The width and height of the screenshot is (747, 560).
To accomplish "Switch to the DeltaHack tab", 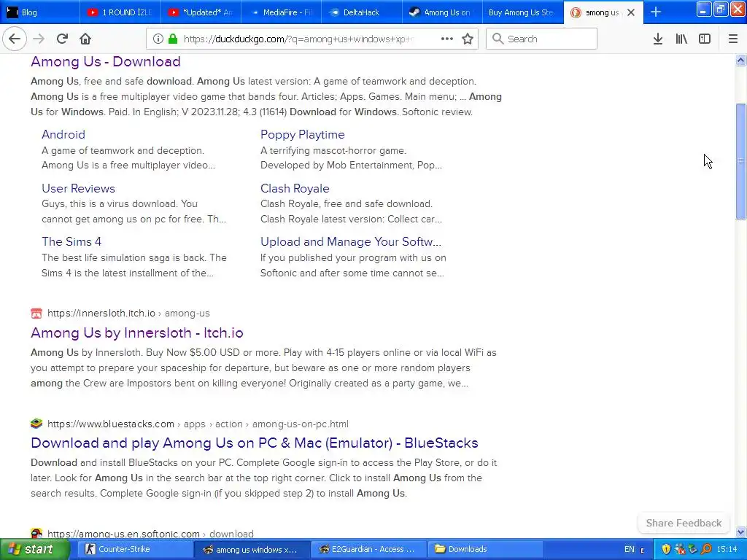I will [x=362, y=12].
